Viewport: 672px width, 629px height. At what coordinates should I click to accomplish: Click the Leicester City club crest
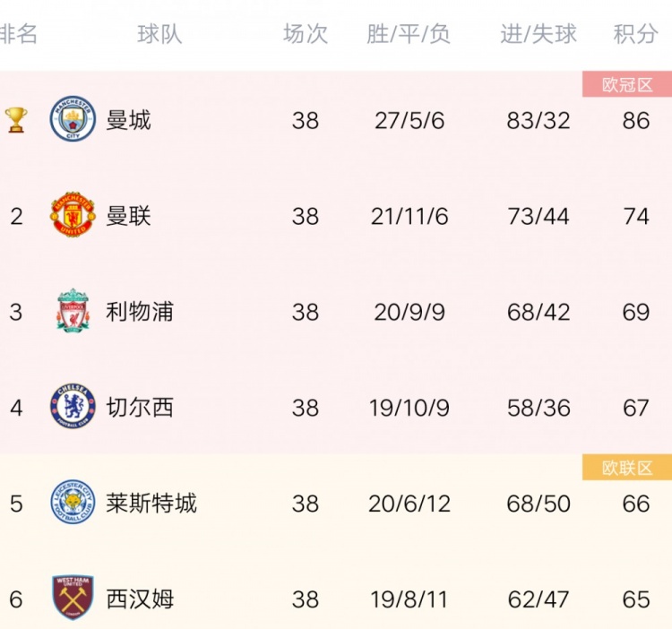click(73, 502)
